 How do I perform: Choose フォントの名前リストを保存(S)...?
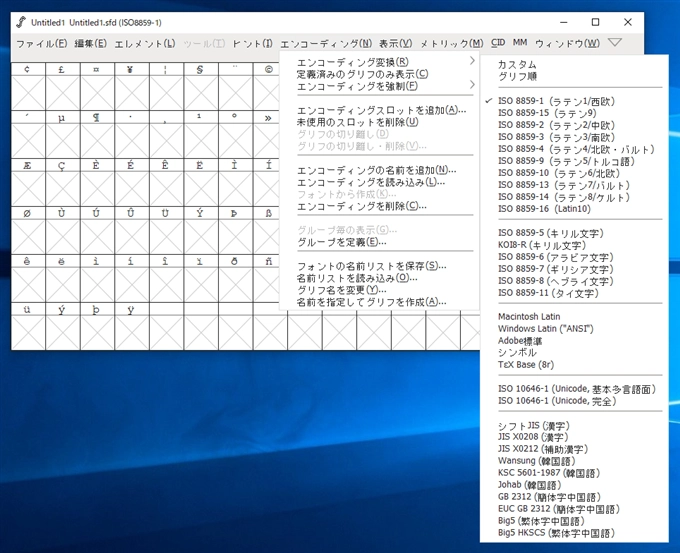click(x=379, y=266)
